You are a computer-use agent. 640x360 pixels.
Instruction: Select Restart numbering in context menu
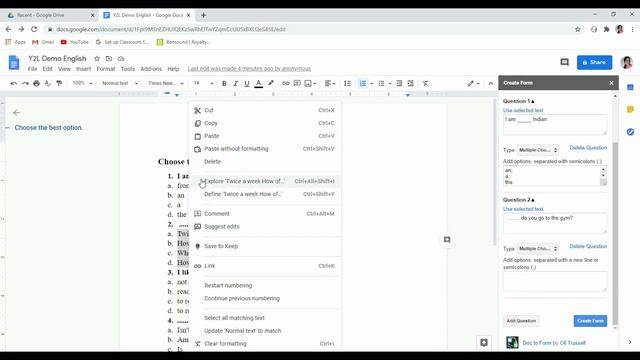(264, 285)
